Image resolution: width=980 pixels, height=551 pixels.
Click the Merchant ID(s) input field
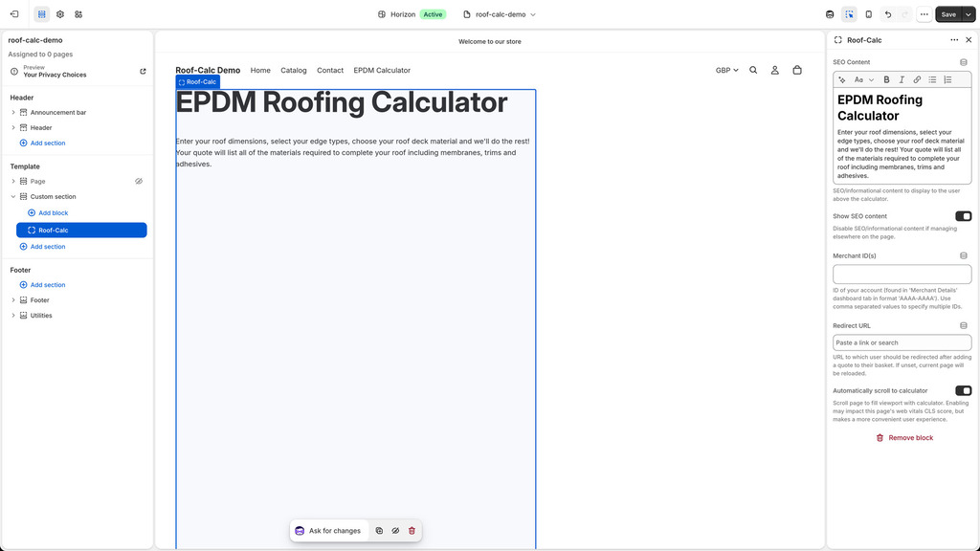click(x=902, y=274)
